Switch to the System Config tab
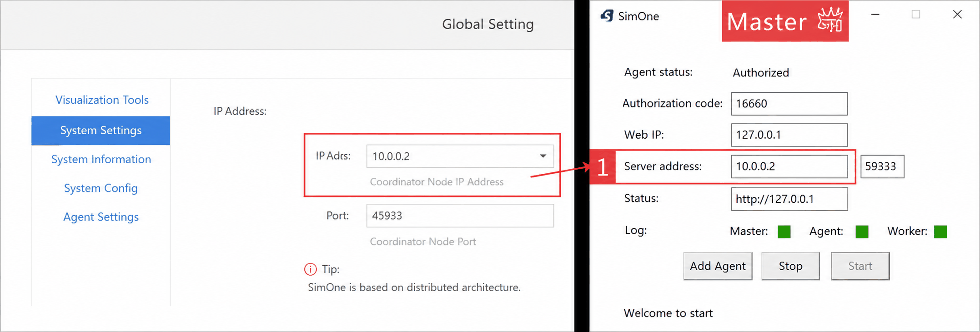The height and width of the screenshot is (332, 980). 101,188
